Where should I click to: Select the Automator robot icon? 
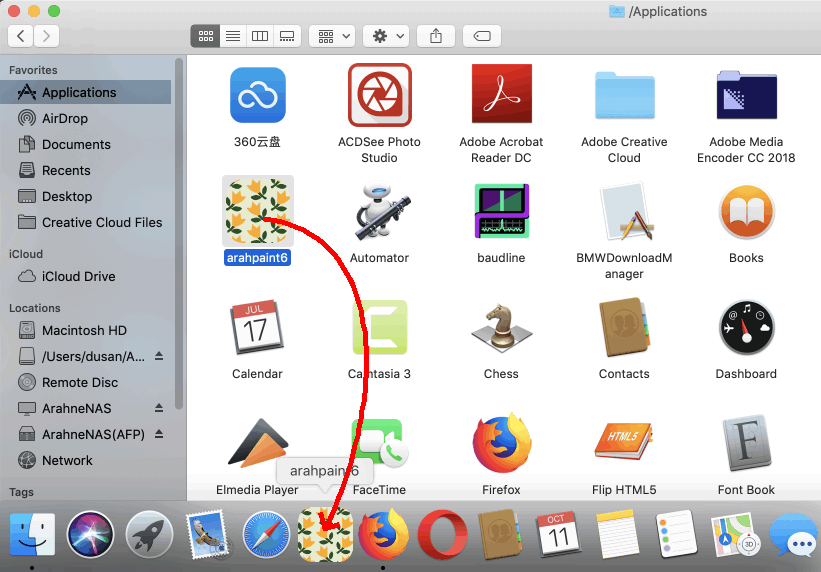382,211
